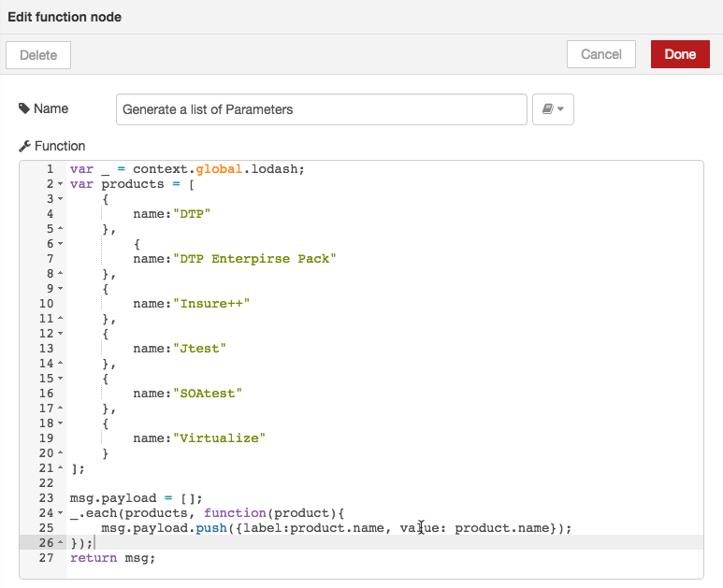Click the tag icon beside Name
Screen dimensions: 723x588
tap(24, 108)
